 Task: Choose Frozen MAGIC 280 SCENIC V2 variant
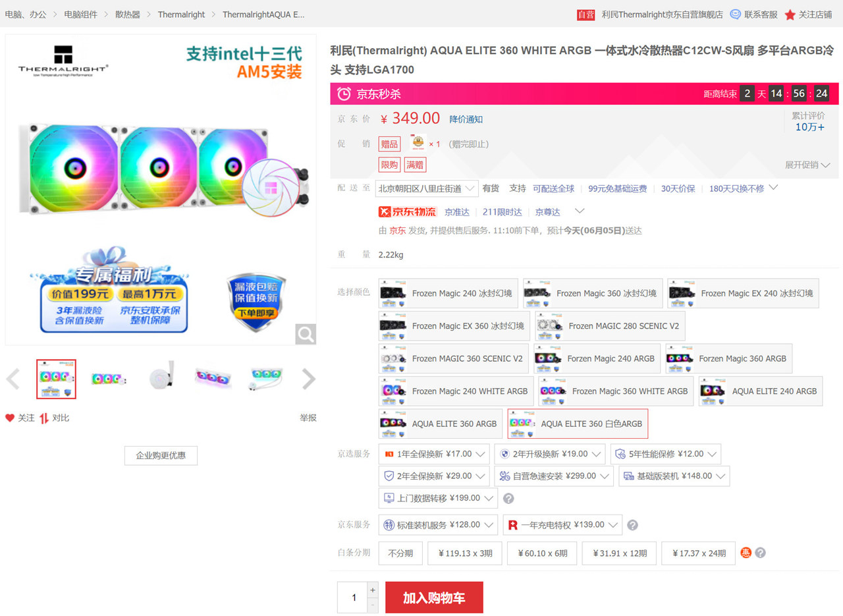610,325
